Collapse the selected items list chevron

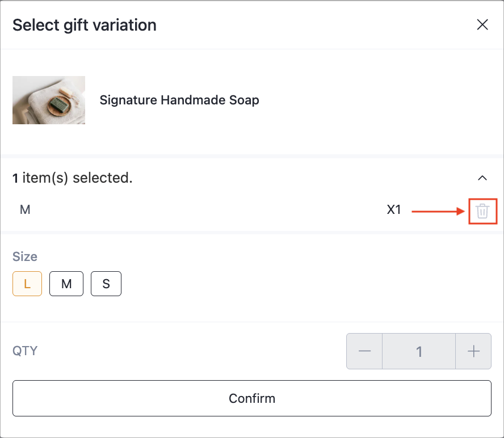(482, 178)
